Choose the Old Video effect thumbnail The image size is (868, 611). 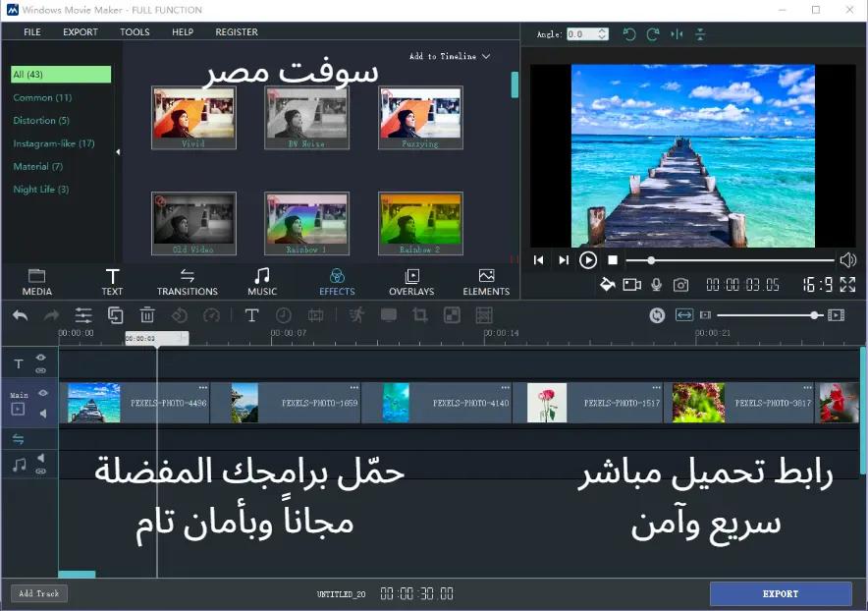(x=193, y=223)
